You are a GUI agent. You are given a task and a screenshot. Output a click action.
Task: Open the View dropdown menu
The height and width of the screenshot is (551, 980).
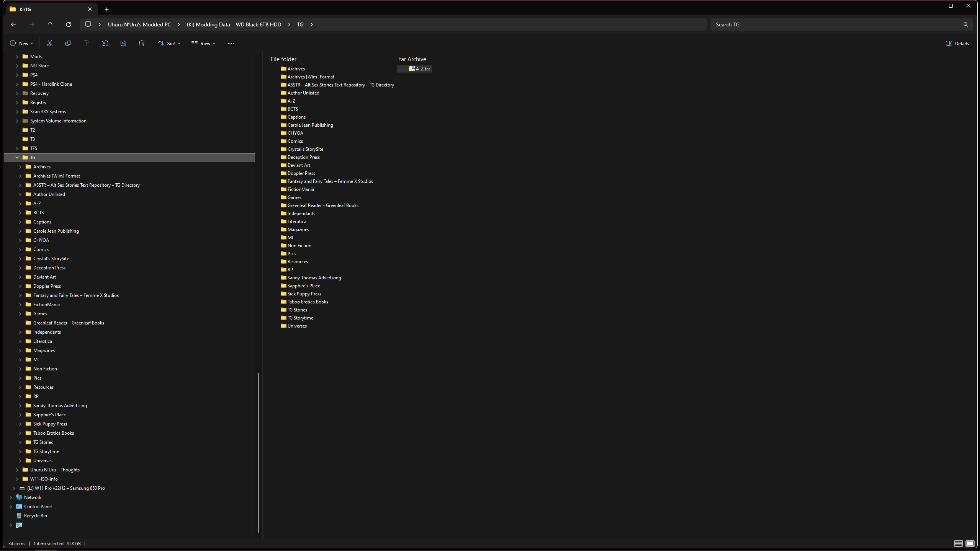[x=203, y=44]
